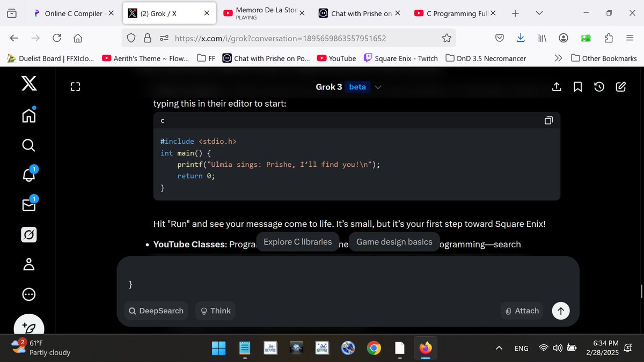Switch to Chat with Prishe tab
Viewport: 644px width, 362px height.
[x=360, y=13]
